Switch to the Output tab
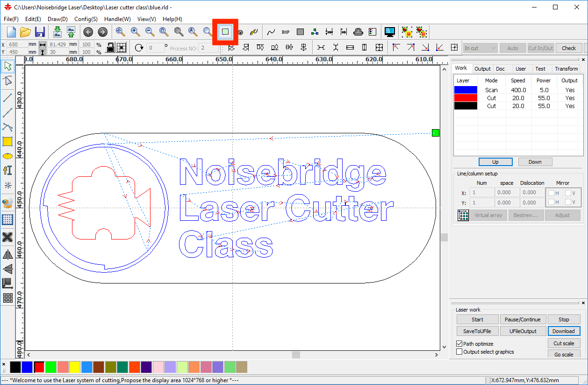 (x=482, y=69)
